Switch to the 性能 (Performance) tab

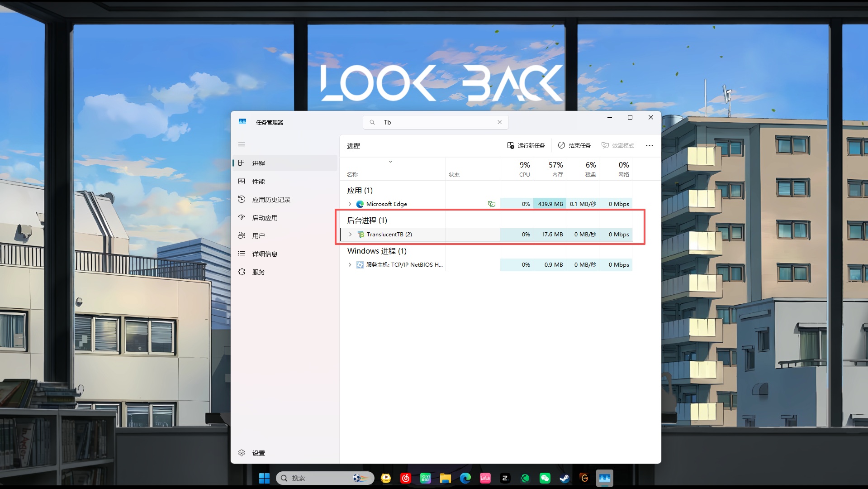(285, 181)
